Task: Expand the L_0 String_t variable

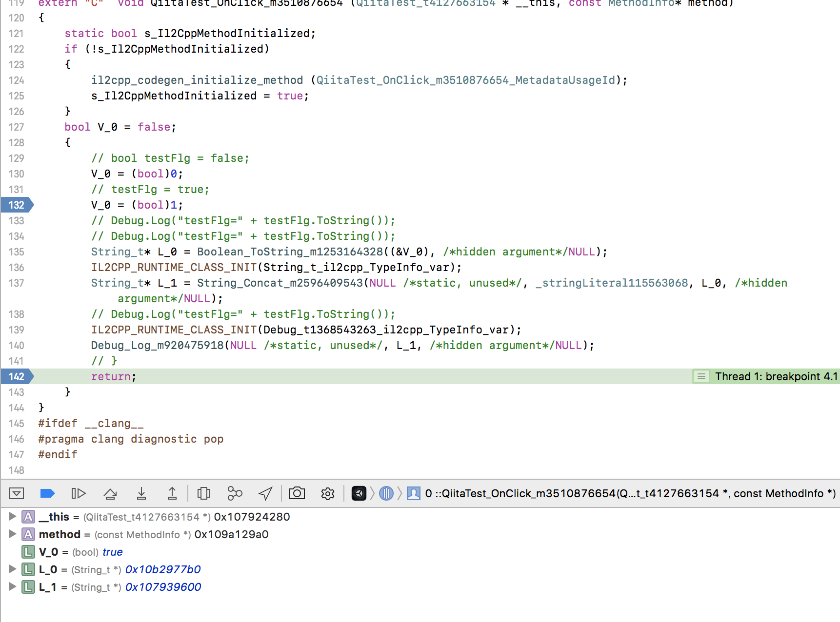Action: pyautogui.click(x=13, y=569)
